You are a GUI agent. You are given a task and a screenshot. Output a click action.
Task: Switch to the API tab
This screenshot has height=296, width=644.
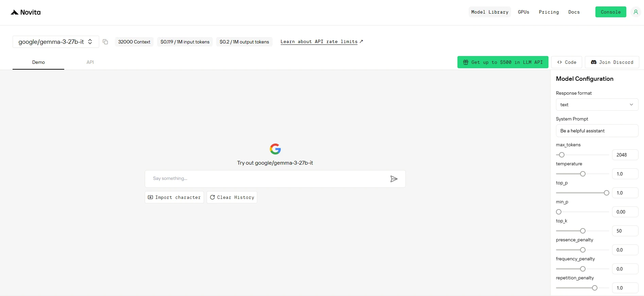pos(90,62)
